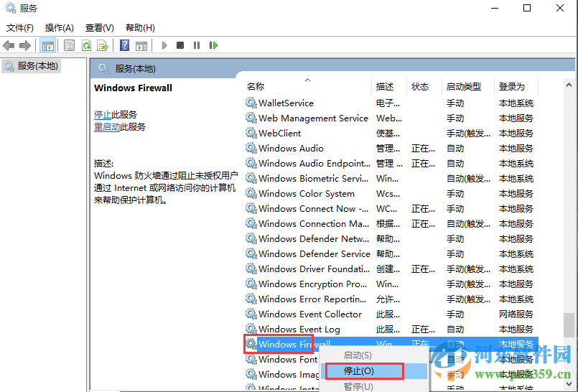This screenshot has width=578, height=392.
Task: Open the 帮助(H) menu
Action: tap(140, 28)
